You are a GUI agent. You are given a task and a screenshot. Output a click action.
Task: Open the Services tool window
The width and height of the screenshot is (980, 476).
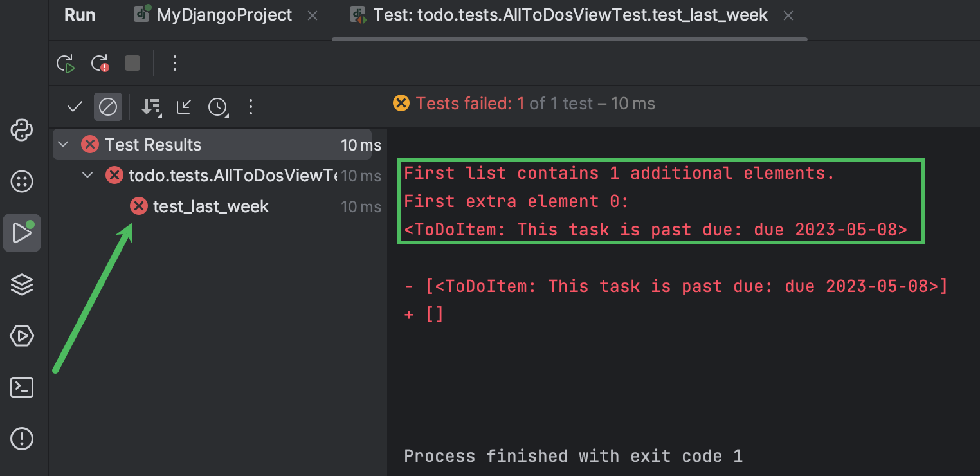click(x=22, y=335)
